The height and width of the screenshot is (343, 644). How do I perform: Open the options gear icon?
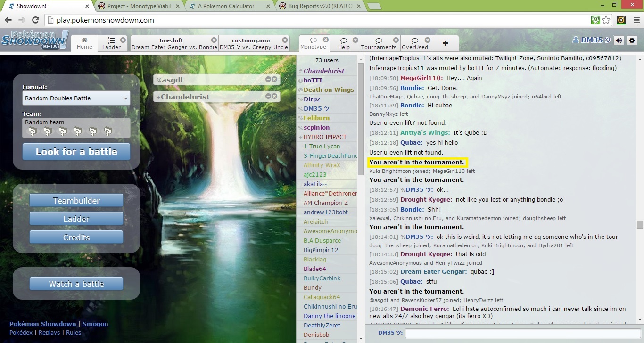click(x=632, y=41)
